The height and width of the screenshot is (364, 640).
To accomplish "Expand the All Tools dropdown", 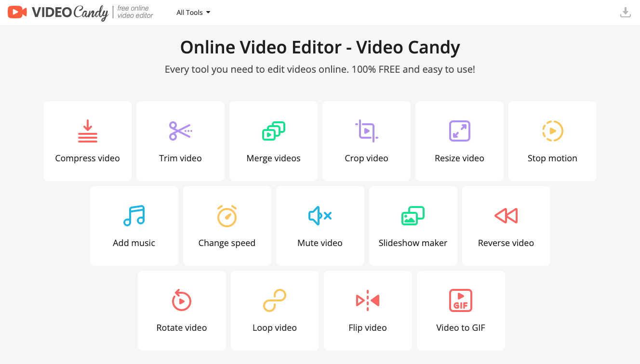I will click(x=193, y=13).
